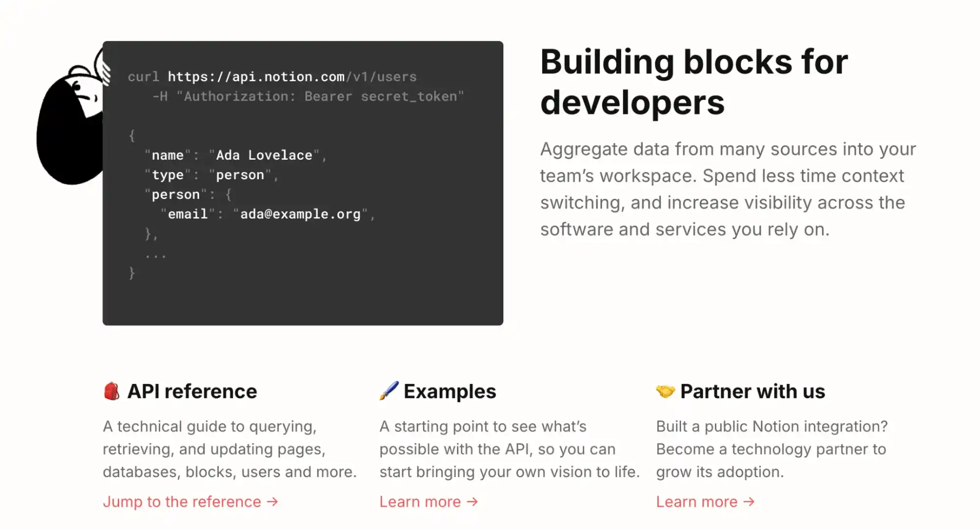Click the ada@example.org email value

pos(300,214)
